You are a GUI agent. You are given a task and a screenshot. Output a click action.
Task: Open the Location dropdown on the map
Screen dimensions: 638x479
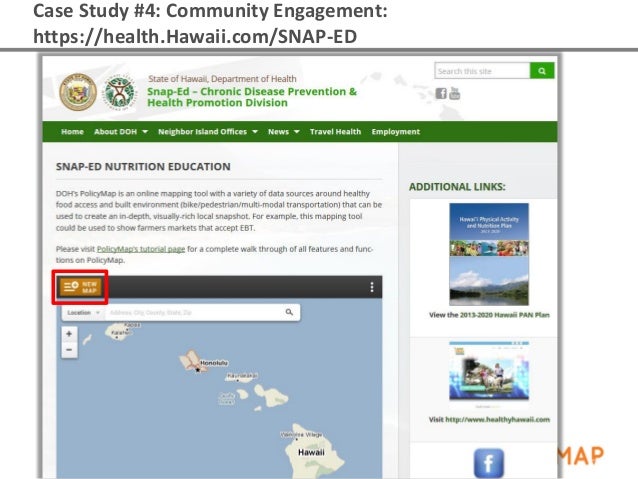coord(83,313)
